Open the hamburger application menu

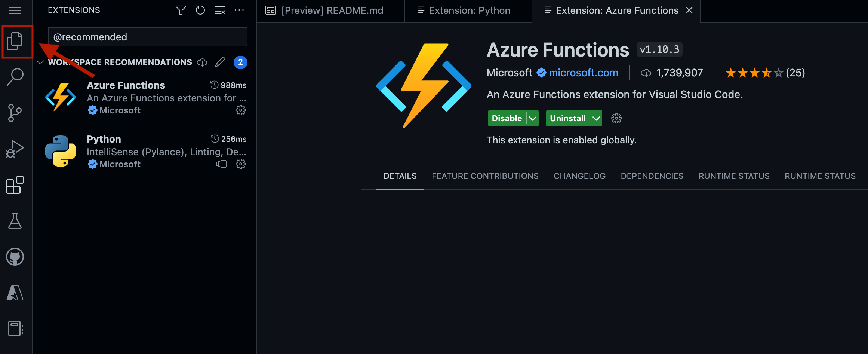pos(15,10)
